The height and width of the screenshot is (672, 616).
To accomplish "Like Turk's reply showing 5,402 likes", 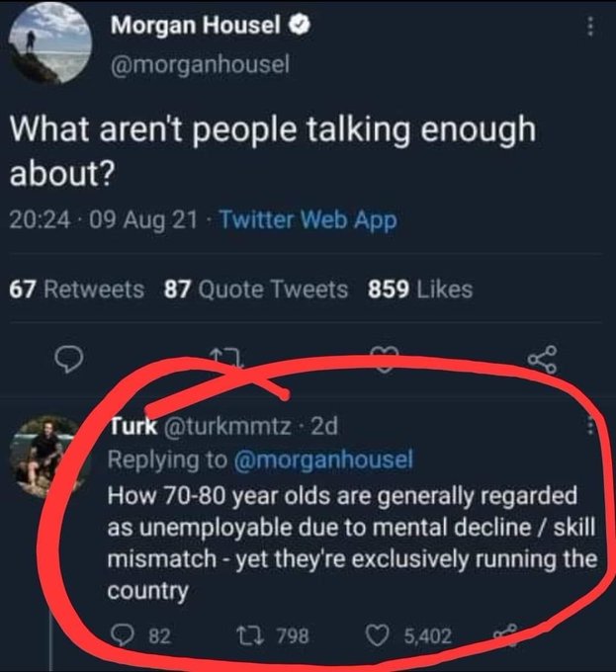I will click(378, 635).
